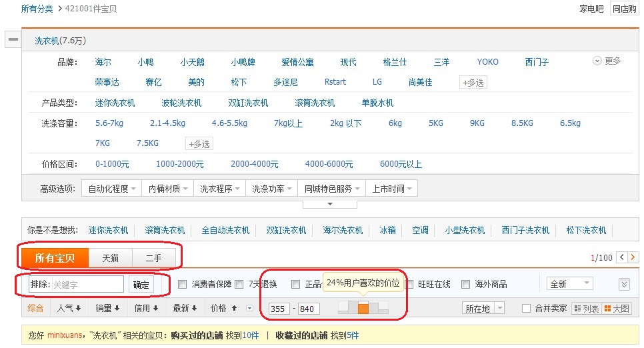The image size is (644, 348).
Task: Open suggested search 冰箱
Action: click(388, 230)
